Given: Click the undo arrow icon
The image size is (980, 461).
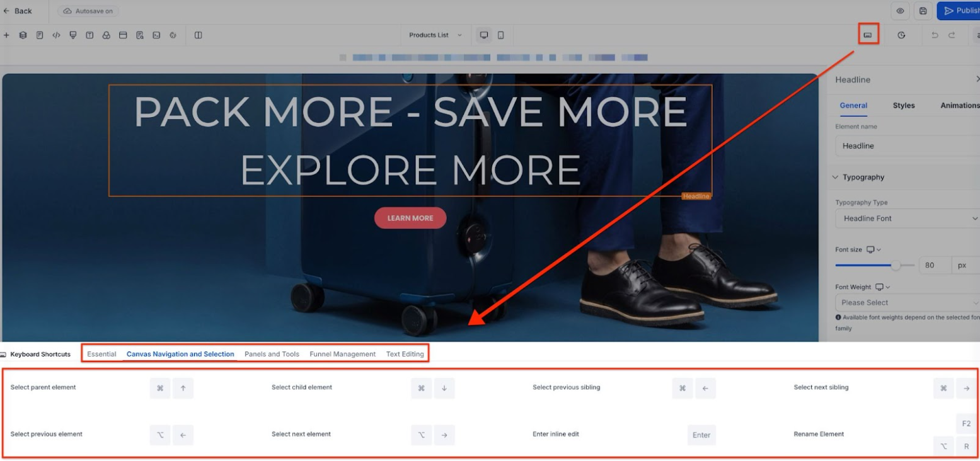Looking at the screenshot, I should [935, 35].
